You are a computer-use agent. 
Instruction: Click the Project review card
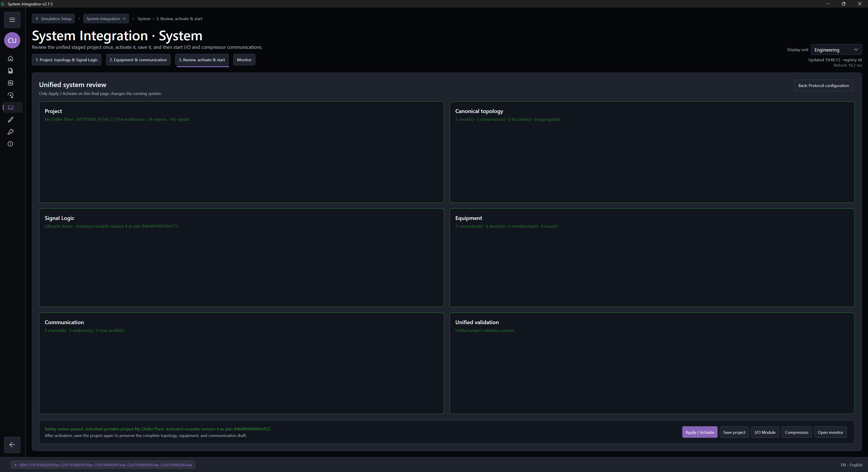click(241, 152)
